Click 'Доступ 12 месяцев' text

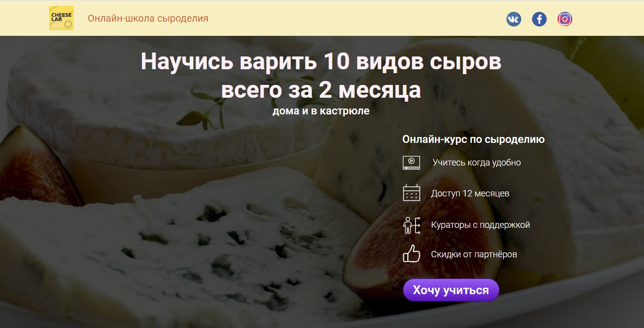coord(470,193)
